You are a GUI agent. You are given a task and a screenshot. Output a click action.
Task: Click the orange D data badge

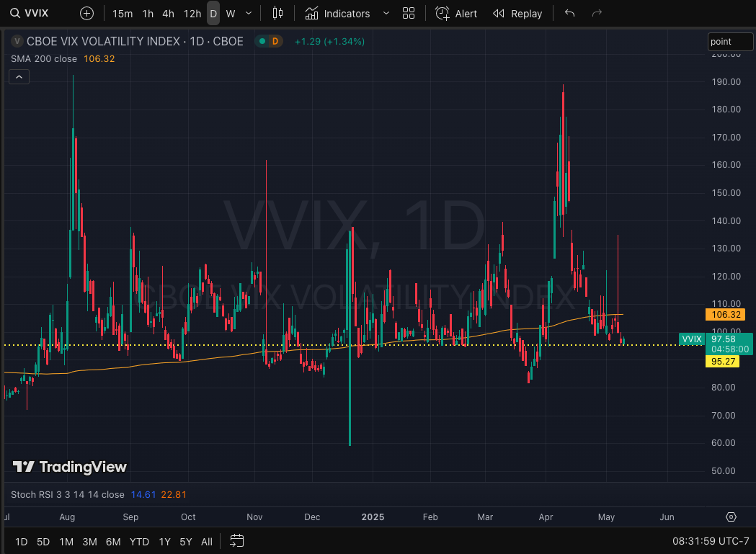point(275,42)
